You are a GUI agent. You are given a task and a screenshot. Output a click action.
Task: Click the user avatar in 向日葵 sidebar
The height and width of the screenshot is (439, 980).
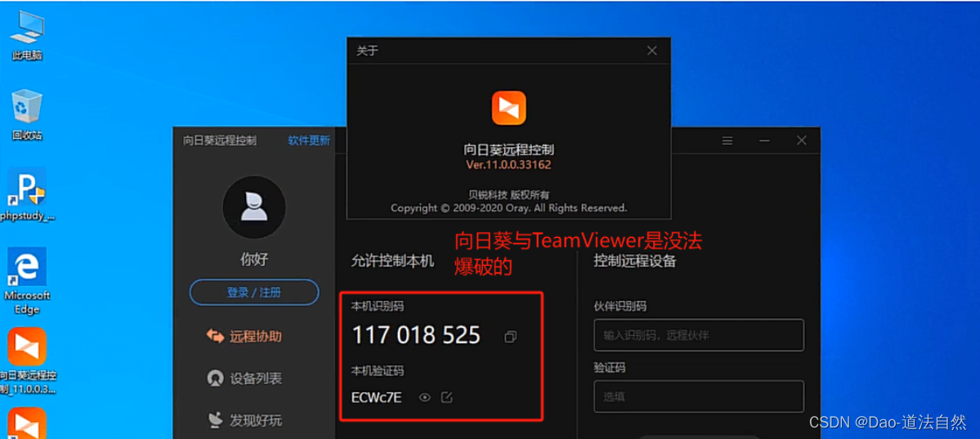(253, 207)
